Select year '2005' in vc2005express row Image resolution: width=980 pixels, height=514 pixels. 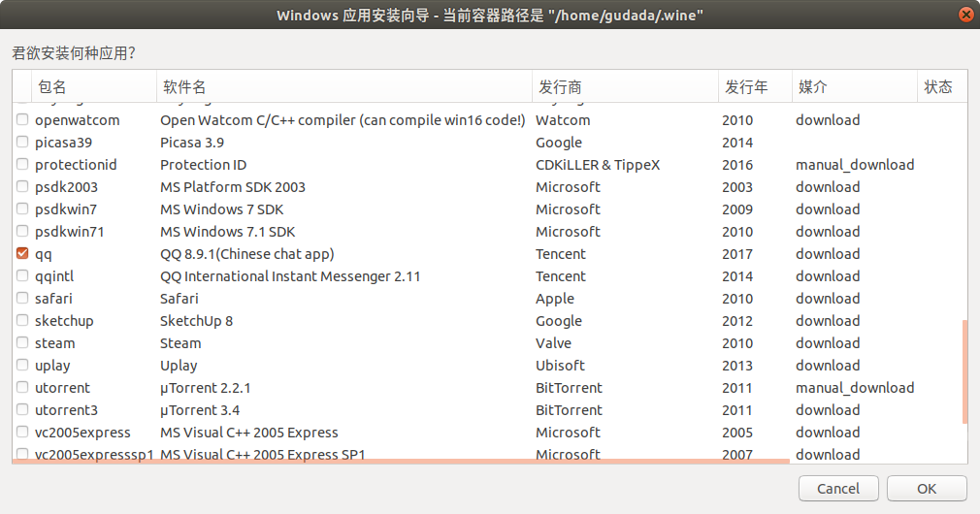736,433
